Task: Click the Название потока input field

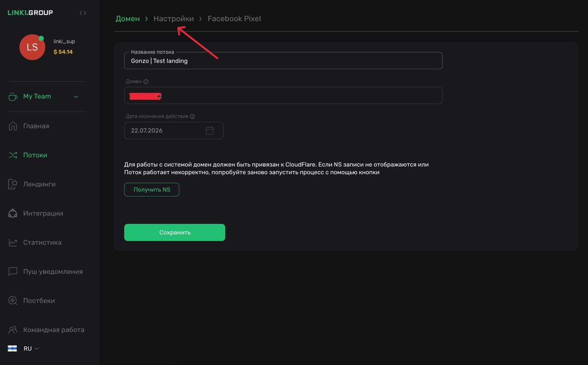Action: click(283, 61)
